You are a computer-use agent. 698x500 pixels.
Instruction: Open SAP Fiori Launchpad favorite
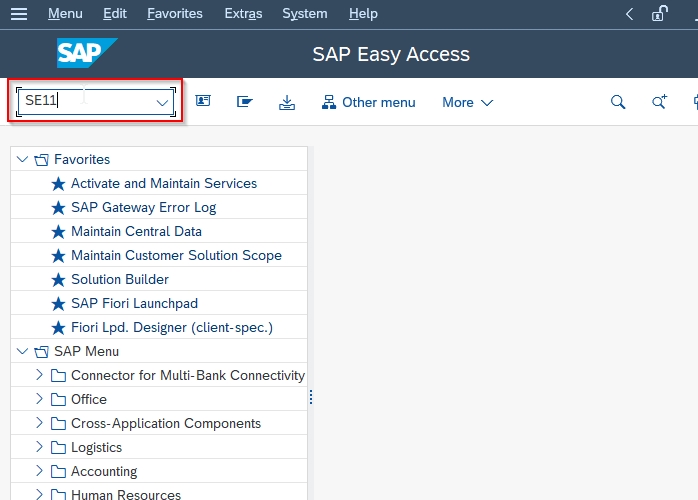134,303
